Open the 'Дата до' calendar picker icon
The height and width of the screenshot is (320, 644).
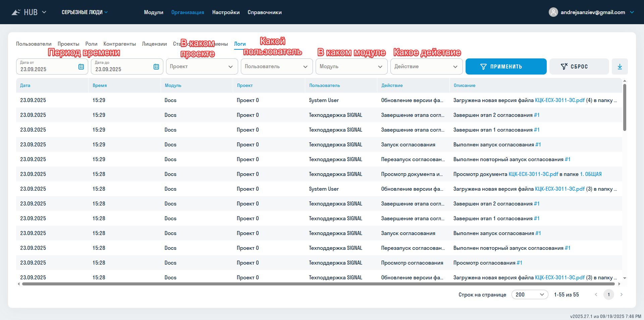[x=156, y=67]
